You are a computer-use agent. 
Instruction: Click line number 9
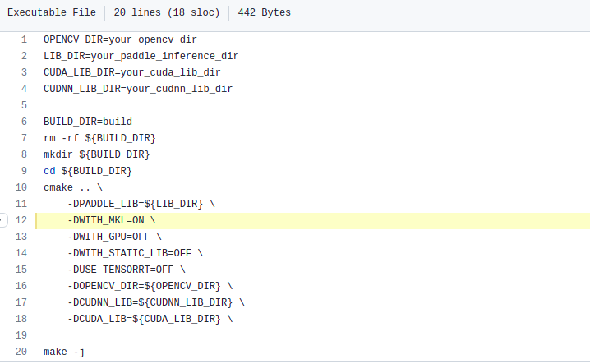tap(24, 171)
